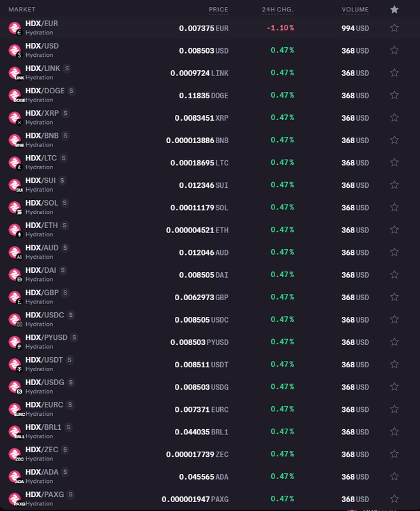Sort markets by PRICE column header
This screenshot has width=420, height=511.
tap(218, 10)
